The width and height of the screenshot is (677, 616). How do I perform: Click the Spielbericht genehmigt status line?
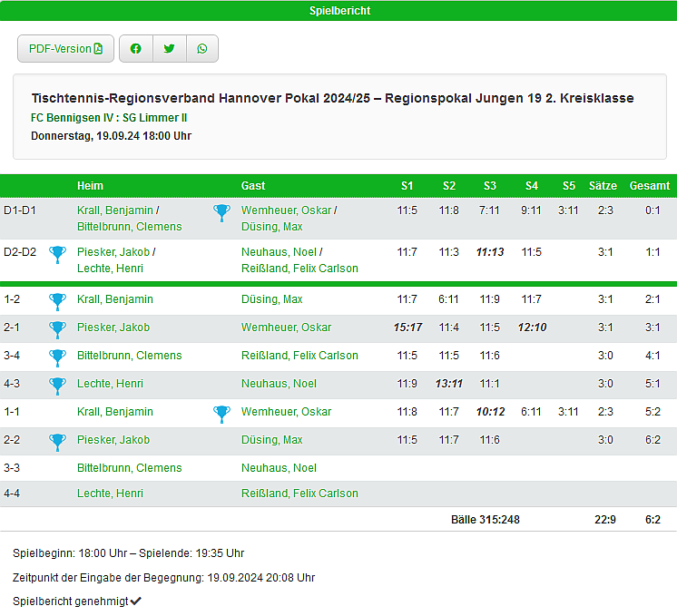tap(77, 601)
